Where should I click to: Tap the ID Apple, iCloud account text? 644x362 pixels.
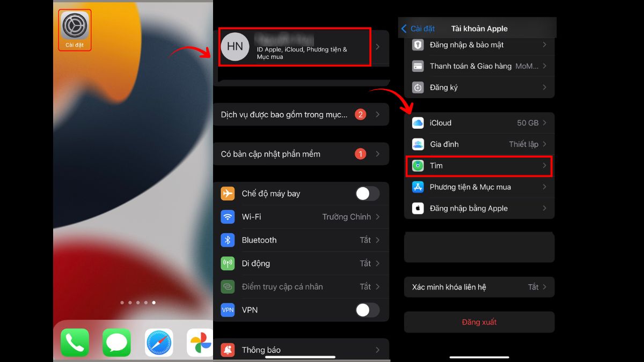(302, 53)
